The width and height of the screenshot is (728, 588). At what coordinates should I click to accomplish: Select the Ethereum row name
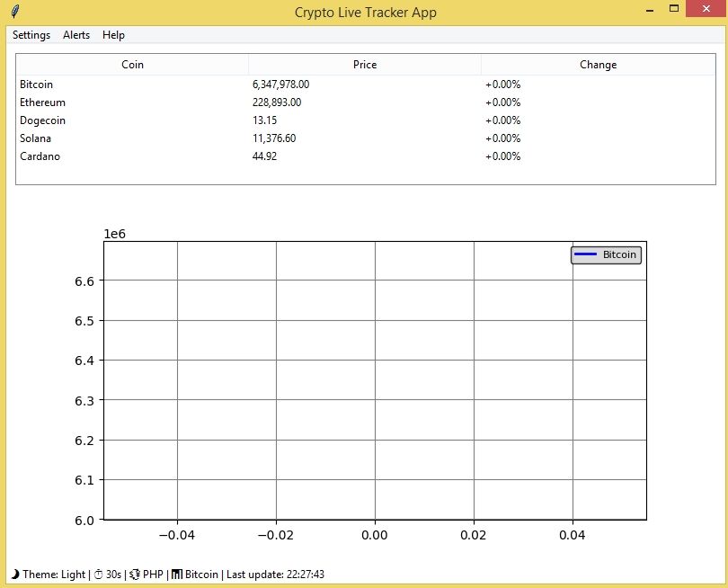pyautogui.click(x=42, y=102)
